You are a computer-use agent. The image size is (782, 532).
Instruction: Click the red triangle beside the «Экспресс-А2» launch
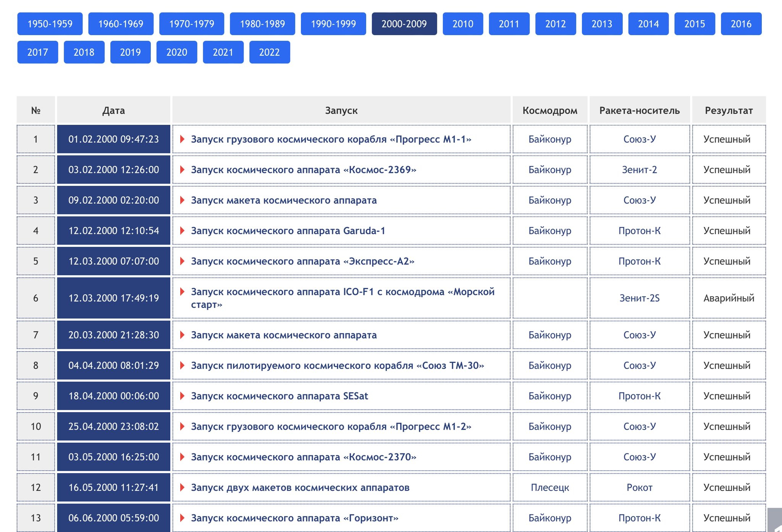182,261
